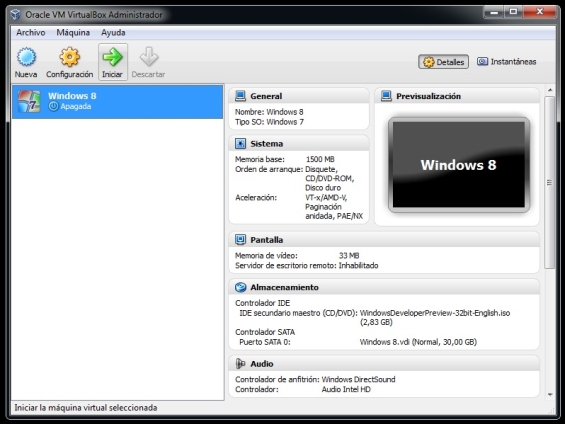Click the Windows 8 machine OS icon
565x424 pixels.
[29, 101]
